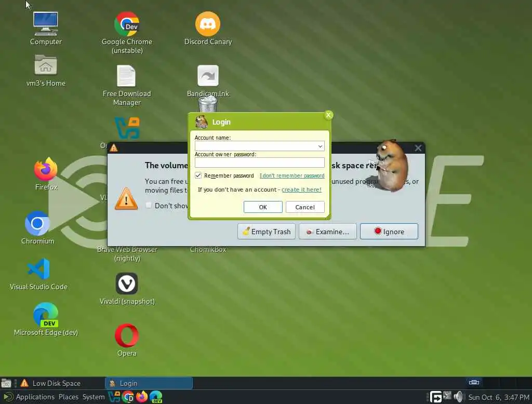The width and height of the screenshot is (532, 404).
Task: Click the Ignore button
Action: (x=389, y=232)
